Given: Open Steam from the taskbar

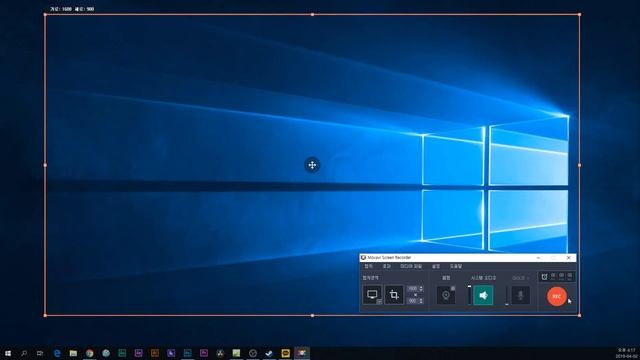Looking at the screenshot, I should (x=269, y=353).
